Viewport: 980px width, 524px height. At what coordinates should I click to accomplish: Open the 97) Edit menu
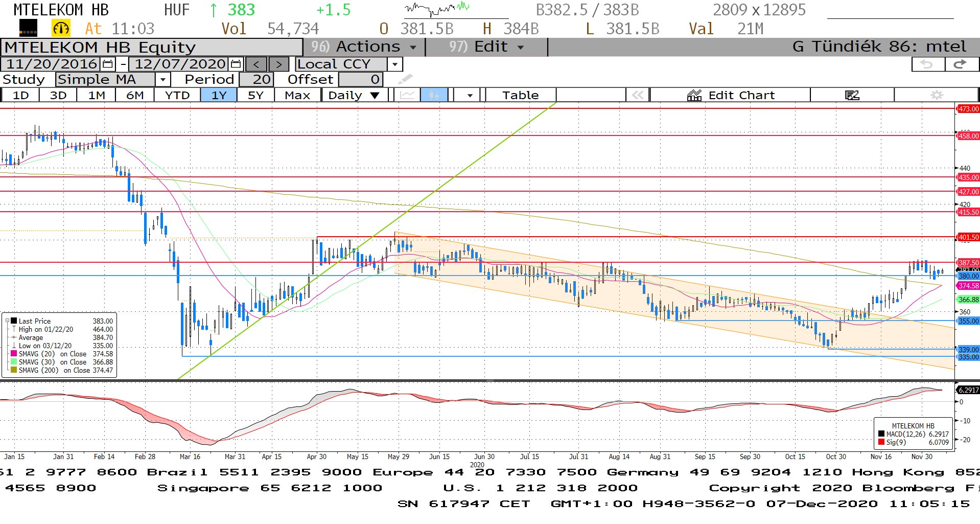coord(486,47)
